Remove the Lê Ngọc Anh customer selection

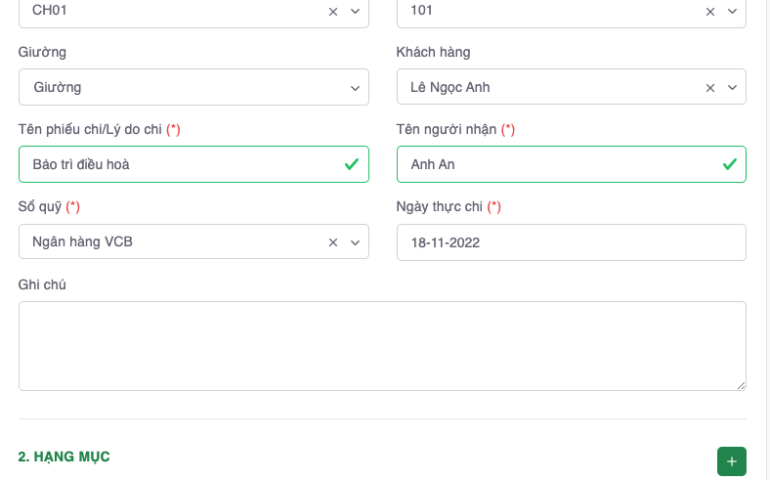(710, 88)
